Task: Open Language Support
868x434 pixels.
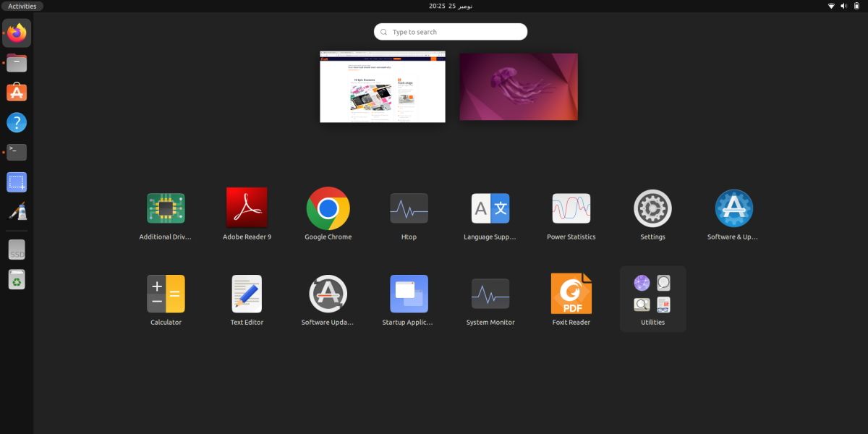Action: coord(490,208)
